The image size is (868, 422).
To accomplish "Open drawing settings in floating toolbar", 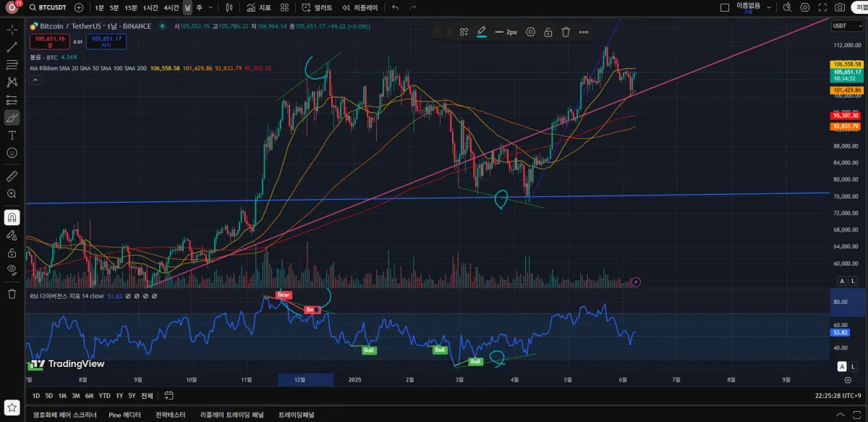I will tap(530, 32).
